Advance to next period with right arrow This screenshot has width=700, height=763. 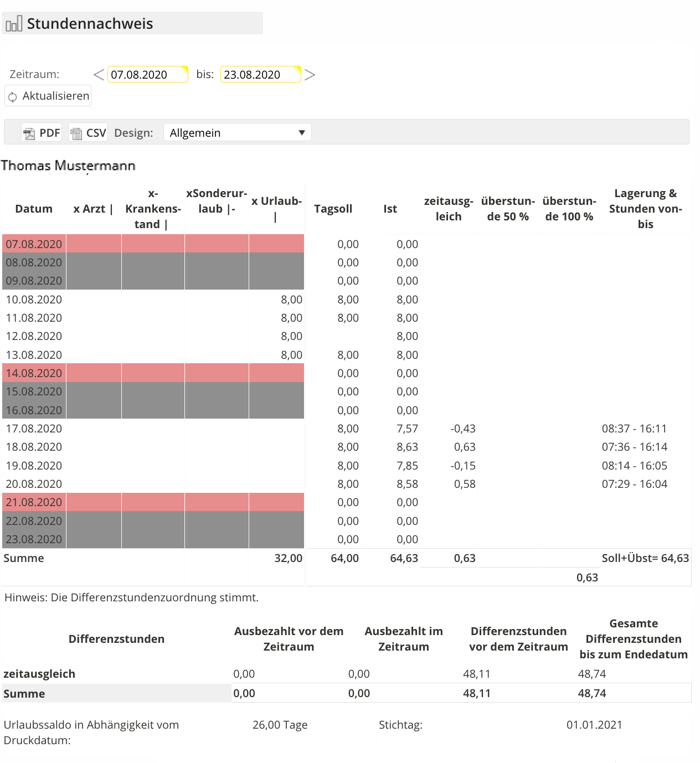(310, 75)
